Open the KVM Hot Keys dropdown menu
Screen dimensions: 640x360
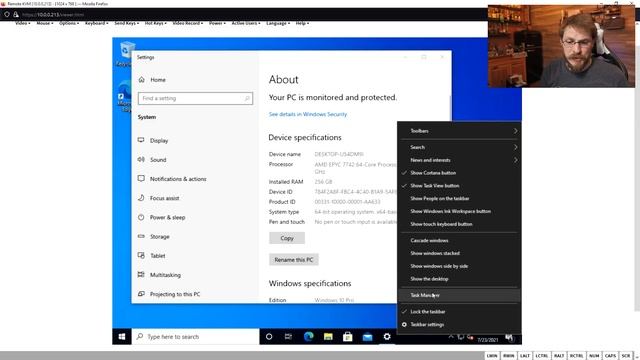click(156, 23)
